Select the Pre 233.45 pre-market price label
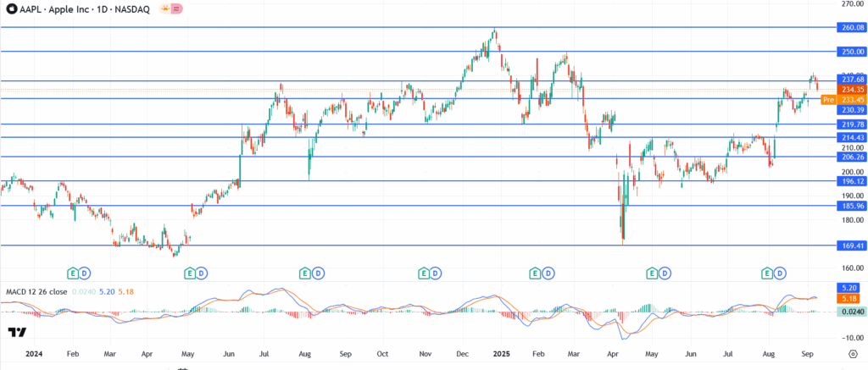868x370 pixels. coord(843,99)
